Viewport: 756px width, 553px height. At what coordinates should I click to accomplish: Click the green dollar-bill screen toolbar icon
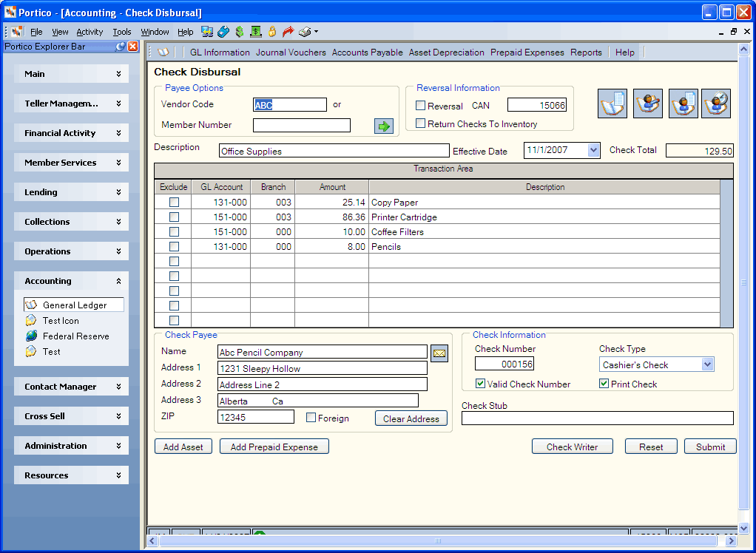(x=255, y=32)
